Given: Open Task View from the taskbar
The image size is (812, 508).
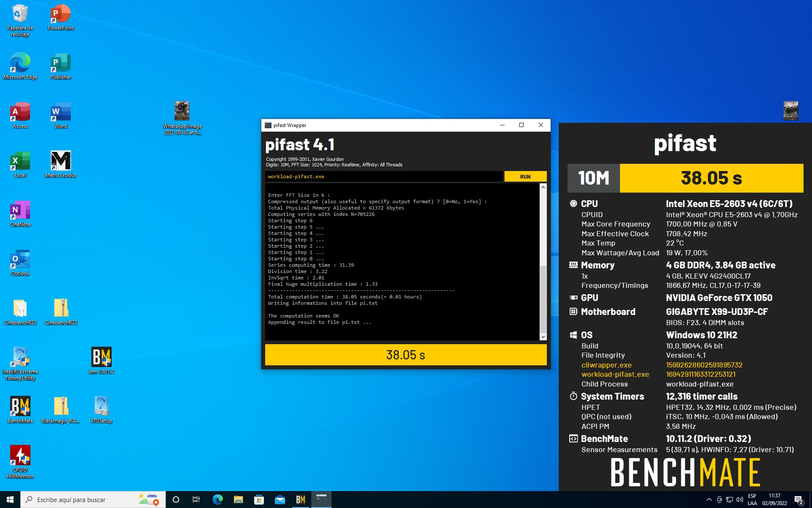Looking at the screenshot, I should 196,500.
